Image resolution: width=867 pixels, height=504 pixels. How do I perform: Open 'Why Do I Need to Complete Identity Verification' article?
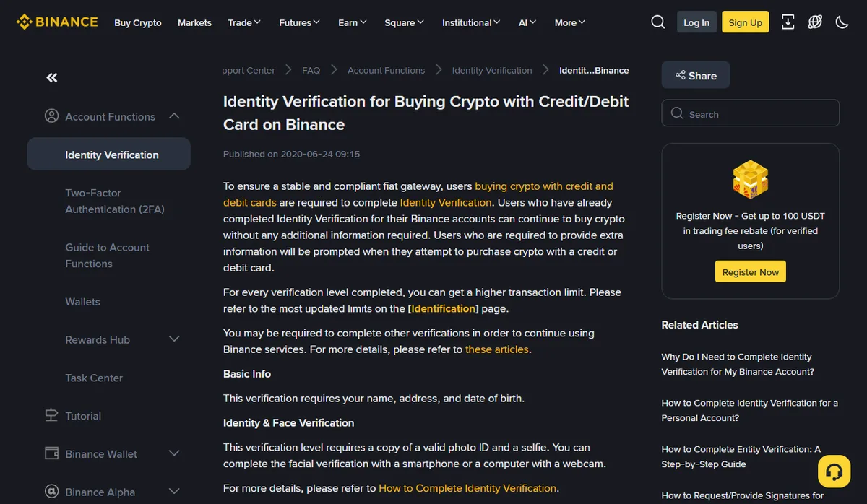pyautogui.click(x=738, y=364)
